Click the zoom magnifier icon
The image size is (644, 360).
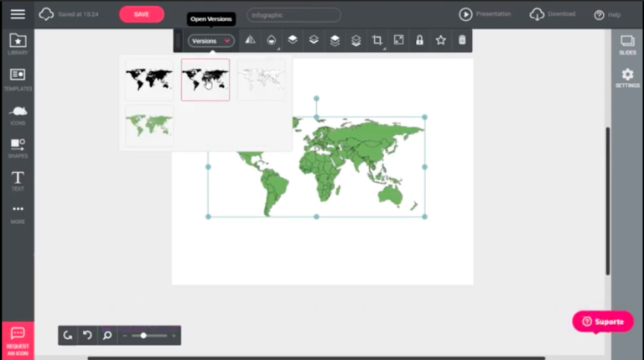107,336
